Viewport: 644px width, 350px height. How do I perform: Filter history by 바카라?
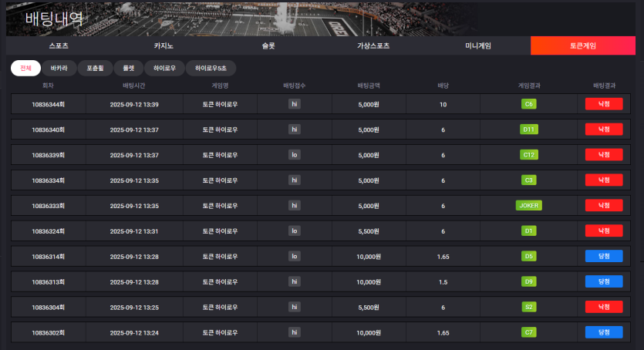tap(59, 68)
